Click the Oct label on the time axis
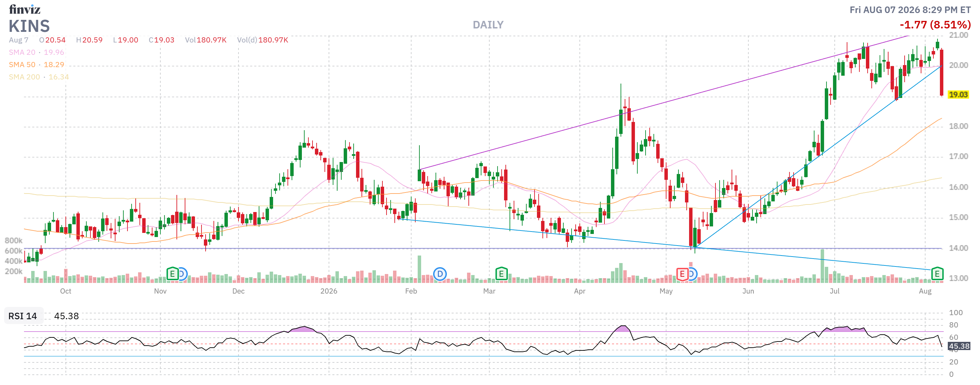 point(65,291)
